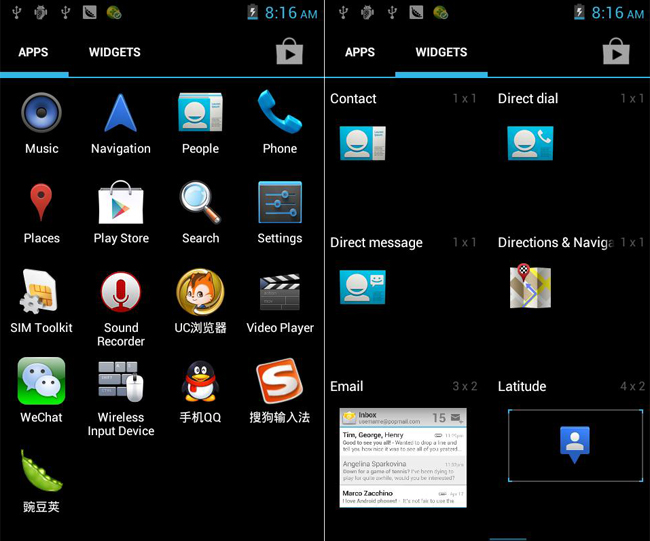Select the Direct dial widget
Image resolution: width=650 pixels, height=541 pixels.
tap(530, 143)
